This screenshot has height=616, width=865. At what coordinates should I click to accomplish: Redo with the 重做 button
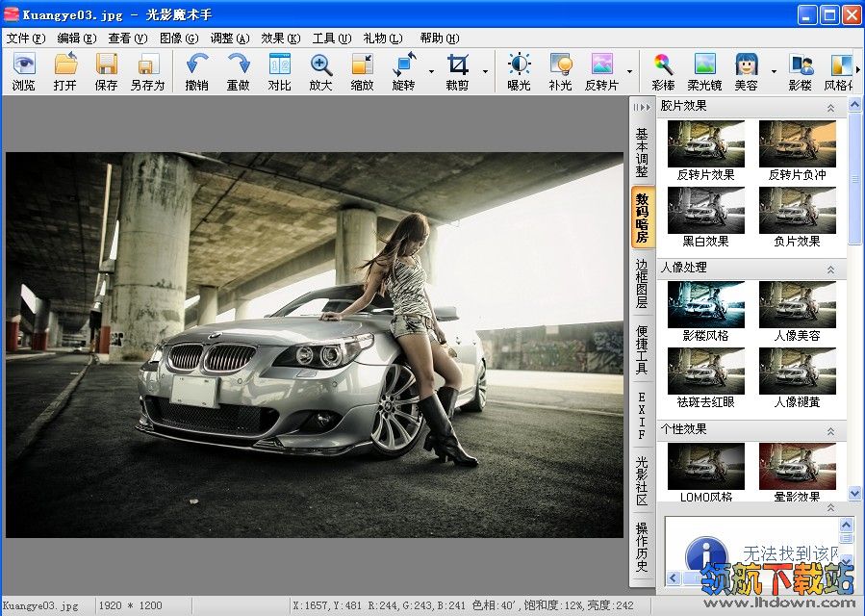click(x=239, y=72)
